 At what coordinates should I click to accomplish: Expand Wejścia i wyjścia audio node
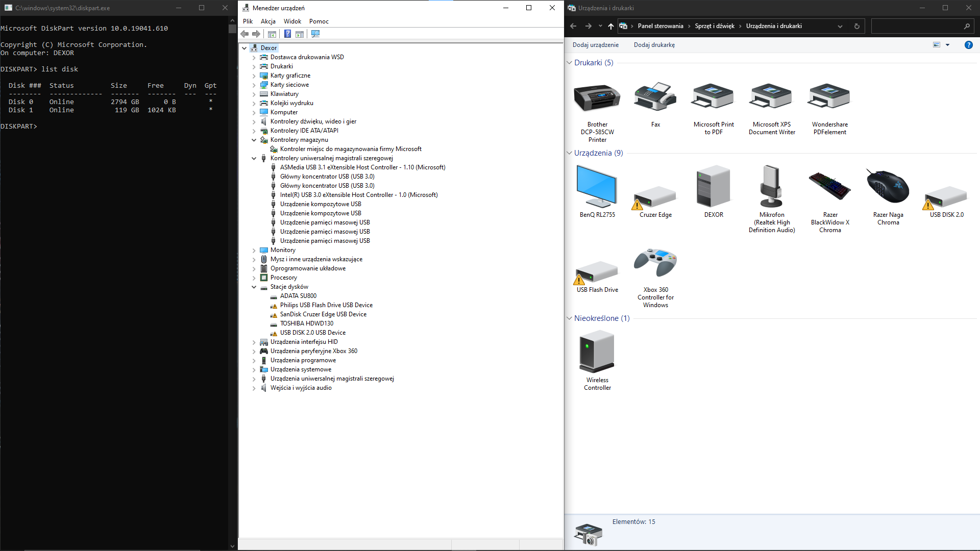tap(254, 388)
